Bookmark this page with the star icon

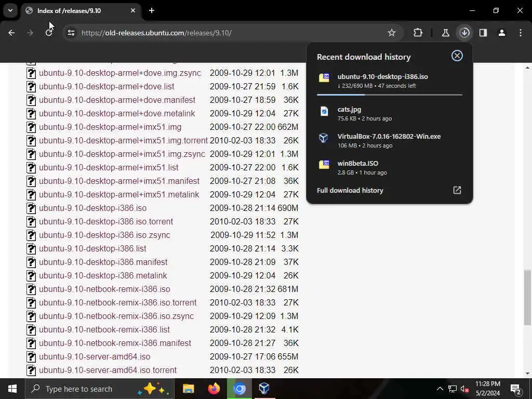click(392, 33)
